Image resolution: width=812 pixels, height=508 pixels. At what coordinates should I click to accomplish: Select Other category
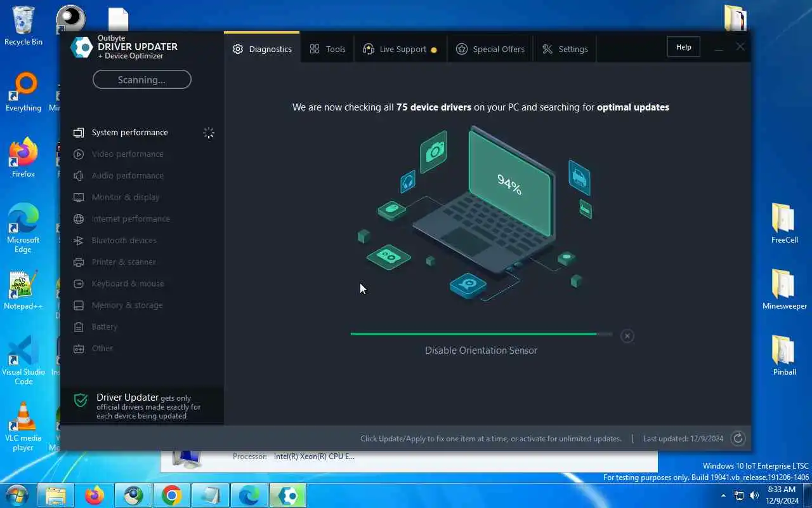pyautogui.click(x=143, y=349)
